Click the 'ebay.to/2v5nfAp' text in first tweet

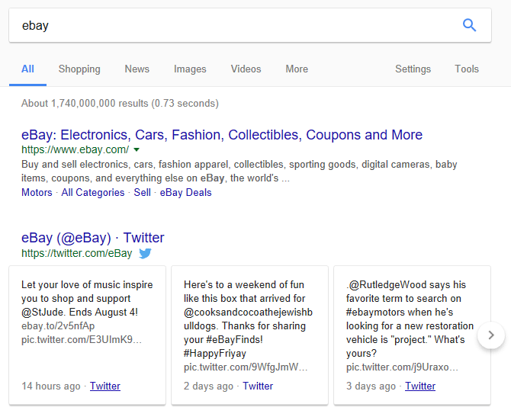(x=58, y=326)
